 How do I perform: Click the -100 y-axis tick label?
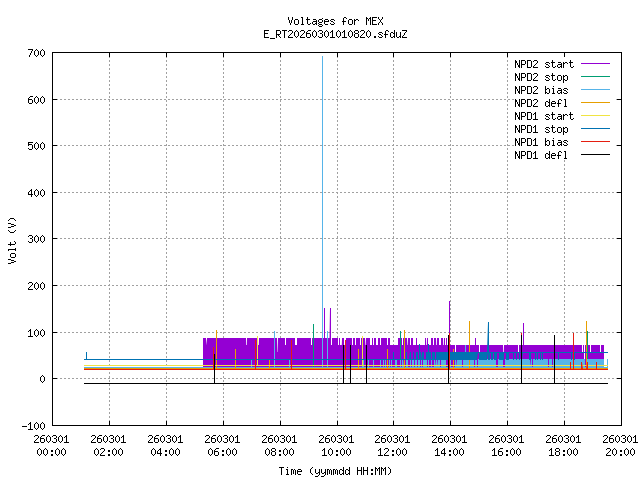point(30,425)
